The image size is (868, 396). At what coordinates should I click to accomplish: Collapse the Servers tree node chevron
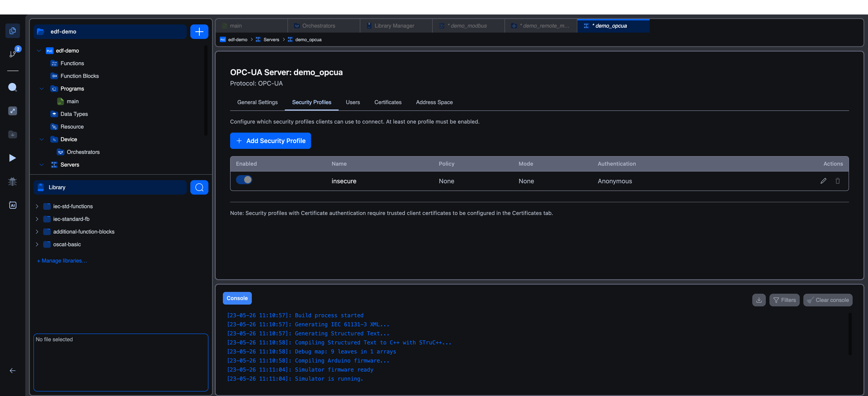(41, 165)
